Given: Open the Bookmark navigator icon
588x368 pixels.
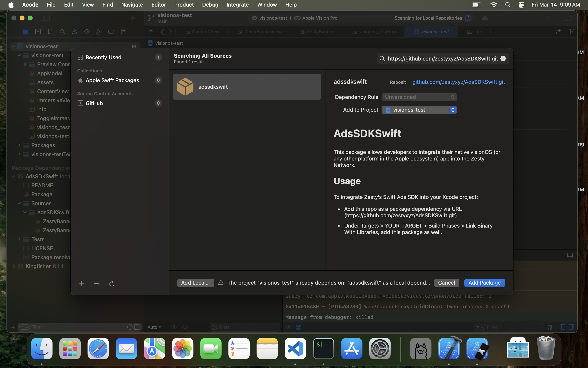Looking at the screenshot, I should [50, 32].
